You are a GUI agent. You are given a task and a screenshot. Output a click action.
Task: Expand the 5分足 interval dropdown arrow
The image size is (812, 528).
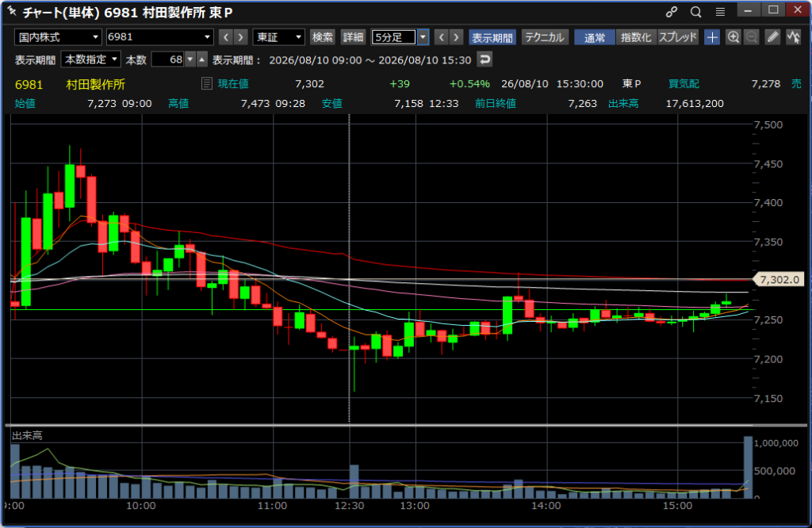pos(423,37)
